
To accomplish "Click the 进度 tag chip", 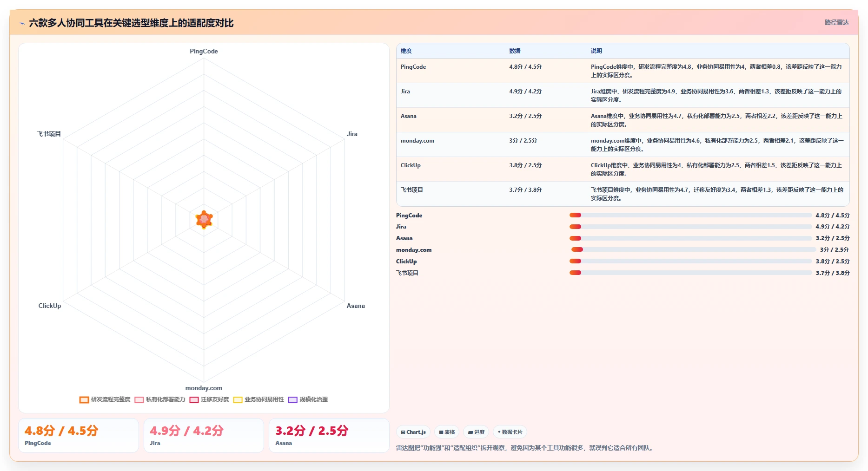I will 476,432.
